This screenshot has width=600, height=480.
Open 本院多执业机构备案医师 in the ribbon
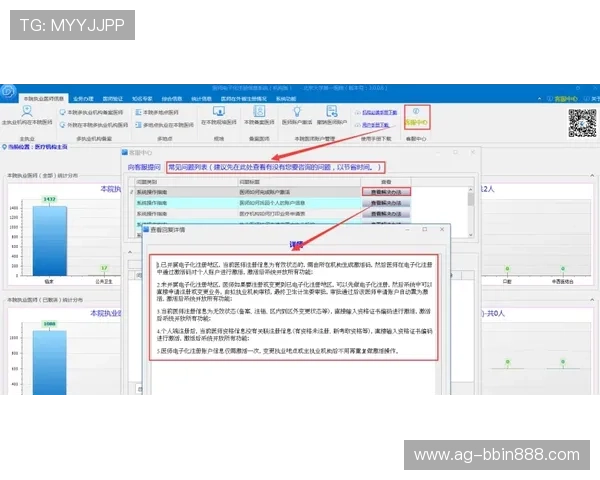pyautogui.click(x=91, y=113)
